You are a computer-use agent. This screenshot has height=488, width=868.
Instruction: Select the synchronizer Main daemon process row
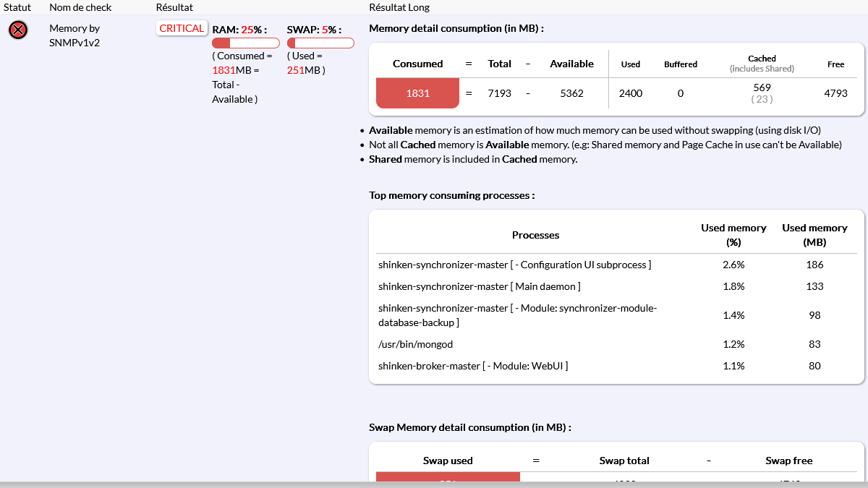[479, 286]
